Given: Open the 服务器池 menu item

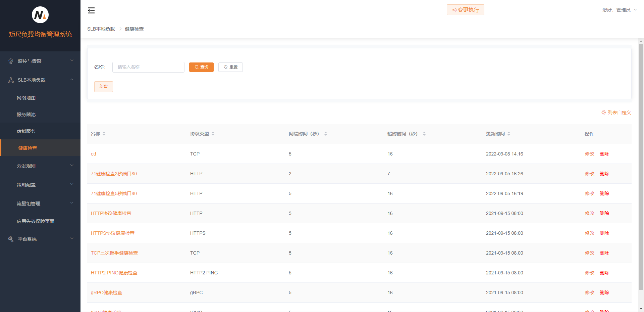Looking at the screenshot, I should (26, 115).
